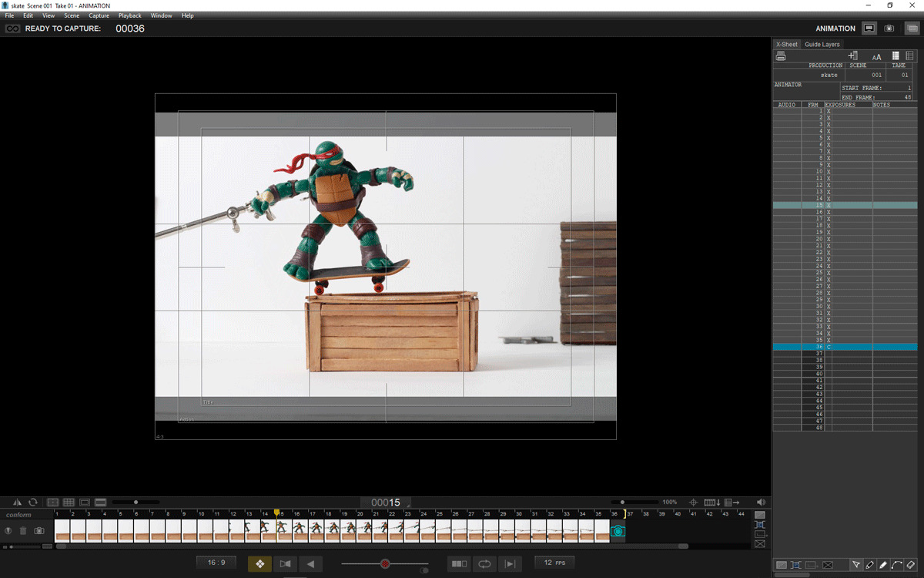Click the rotate view arrows icon
The image size is (924, 578).
click(x=33, y=502)
